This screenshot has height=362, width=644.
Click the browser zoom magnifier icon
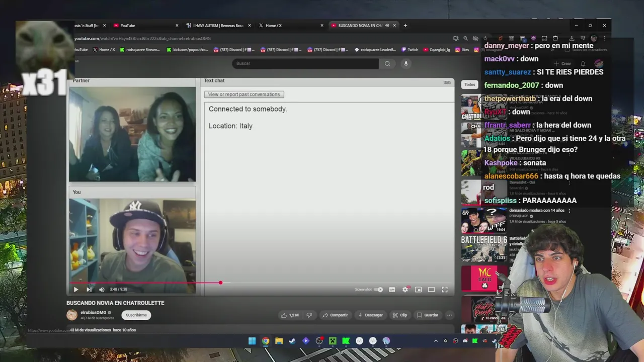point(465,39)
